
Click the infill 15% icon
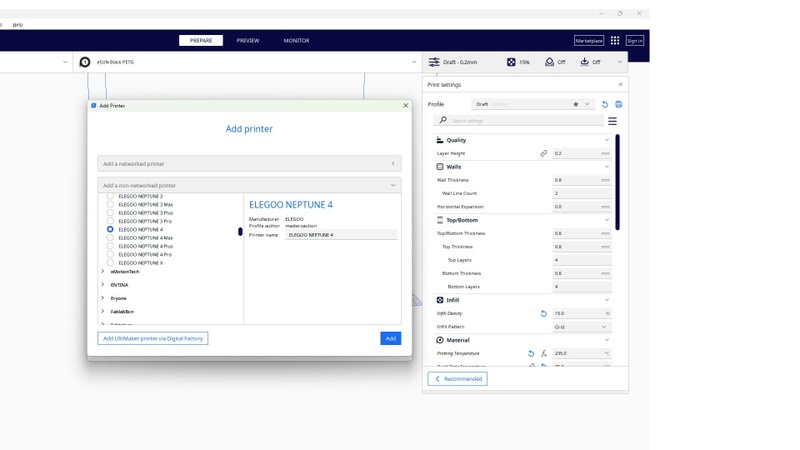pyautogui.click(x=511, y=62)
